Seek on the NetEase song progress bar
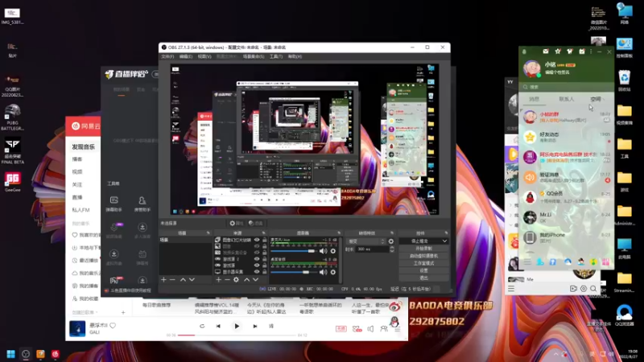 point(237,335)
